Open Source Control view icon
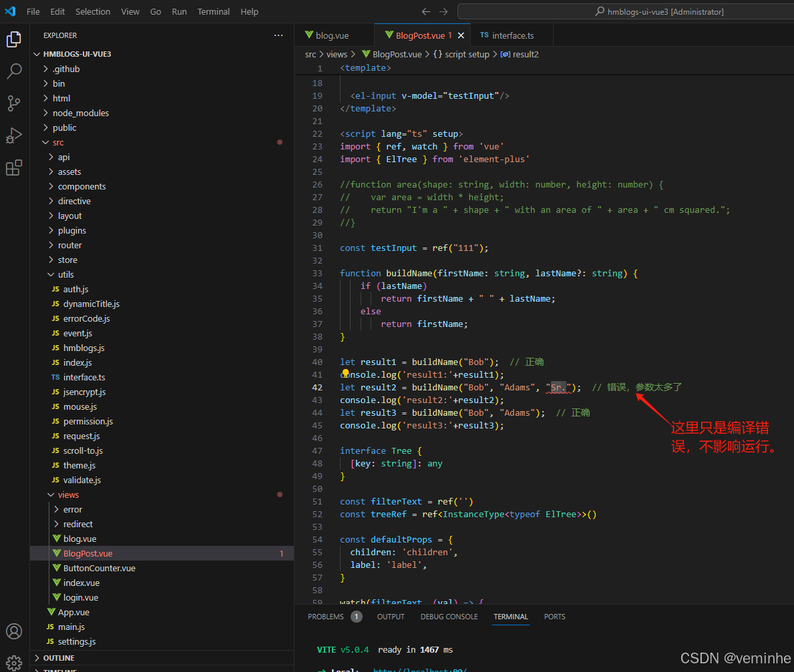Image resolution: width=794 pixels, height=672 pixels. coord(14,103)
